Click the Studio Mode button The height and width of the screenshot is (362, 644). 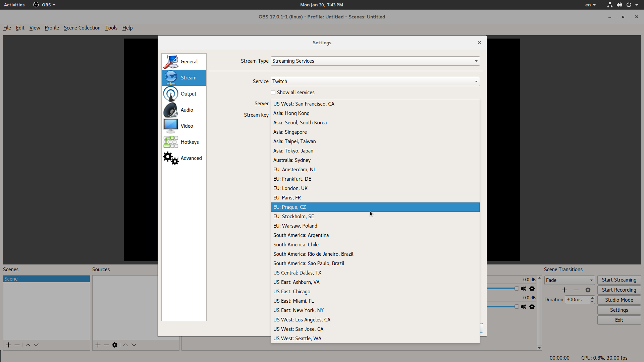pyautogui.click(x=619, y=300)
